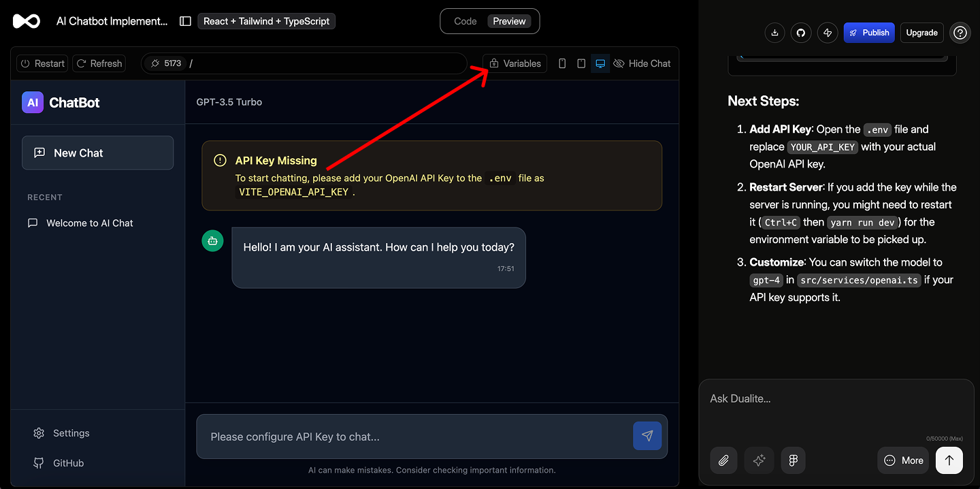Viewport: 980px width, 489px height.
Task: Switch preview to mobile phone view
Action: click(x=562, y=63)
